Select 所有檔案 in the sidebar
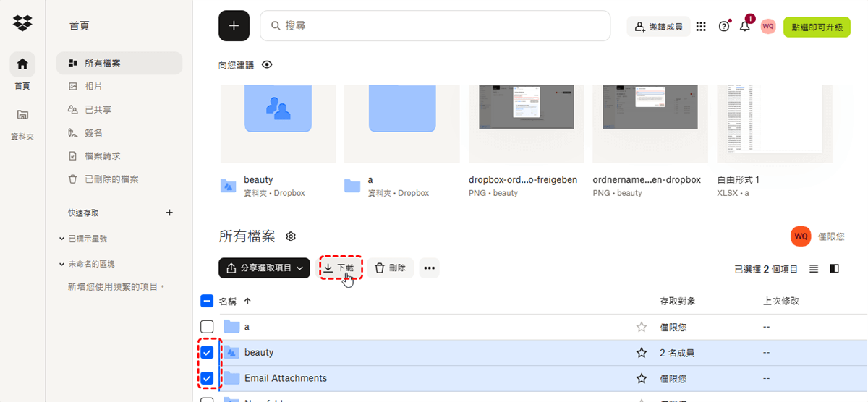Image resolution: width=868 pixels, height=402 pixels. click(x=119, y=63)
